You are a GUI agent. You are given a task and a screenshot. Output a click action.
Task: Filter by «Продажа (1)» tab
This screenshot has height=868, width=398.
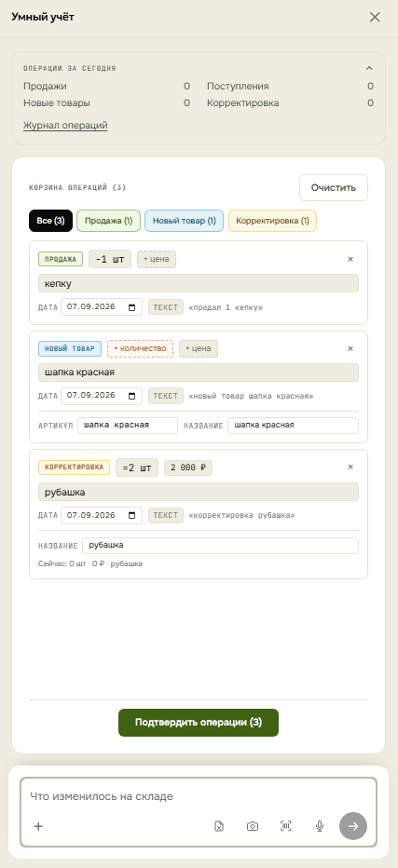pyautogui.click(x=109, y=221)
